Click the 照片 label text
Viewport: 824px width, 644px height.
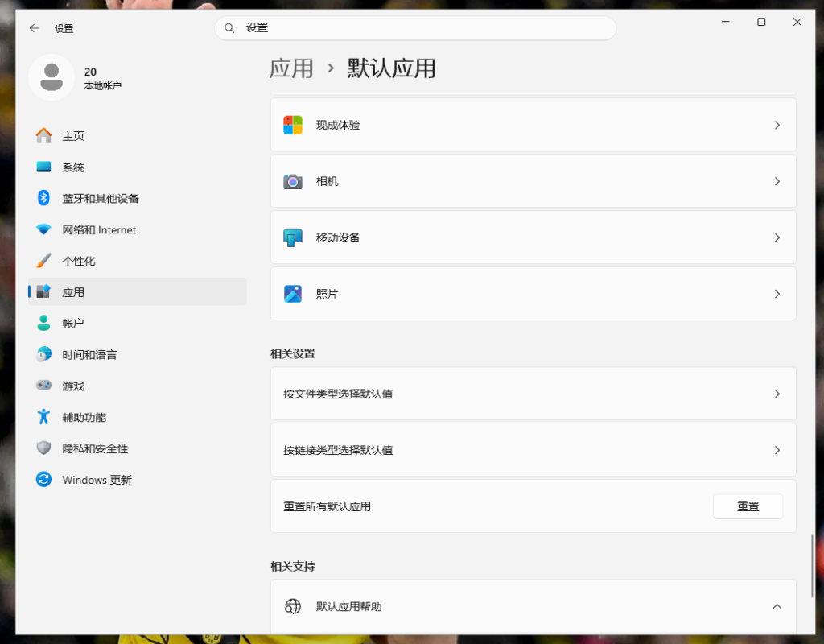pos(327,294)
